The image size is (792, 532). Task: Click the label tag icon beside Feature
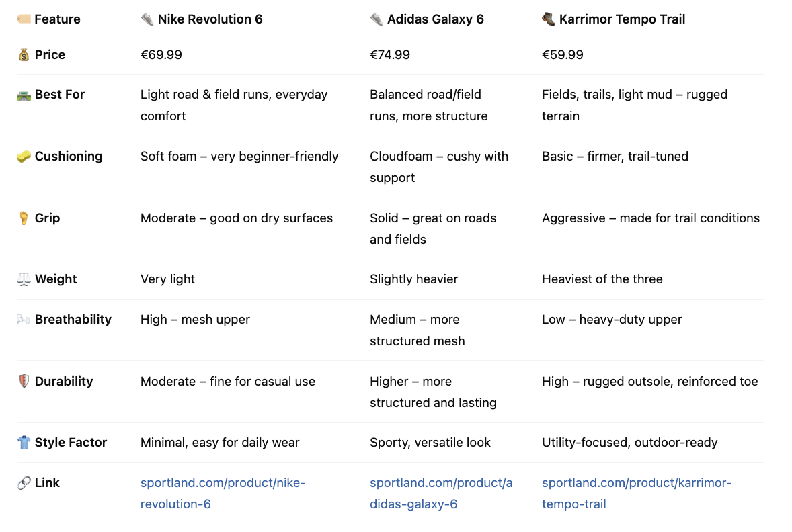click(24, 19)
